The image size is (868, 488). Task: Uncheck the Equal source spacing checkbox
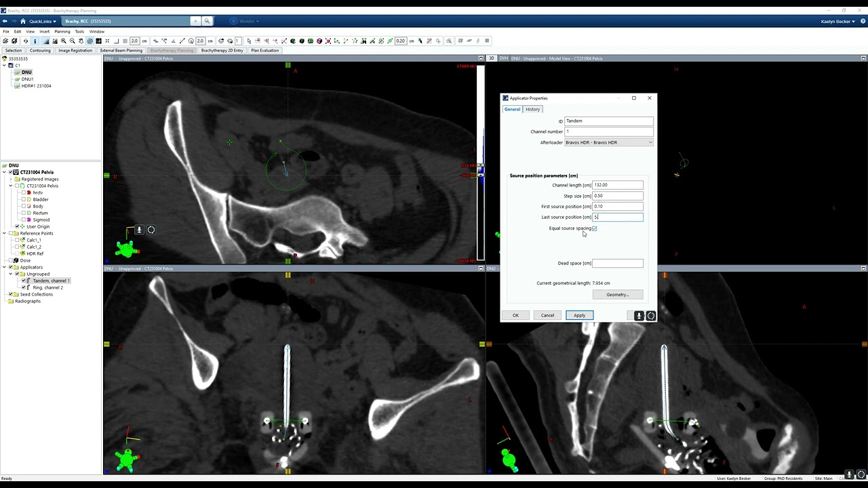click(x=595, y=228)
